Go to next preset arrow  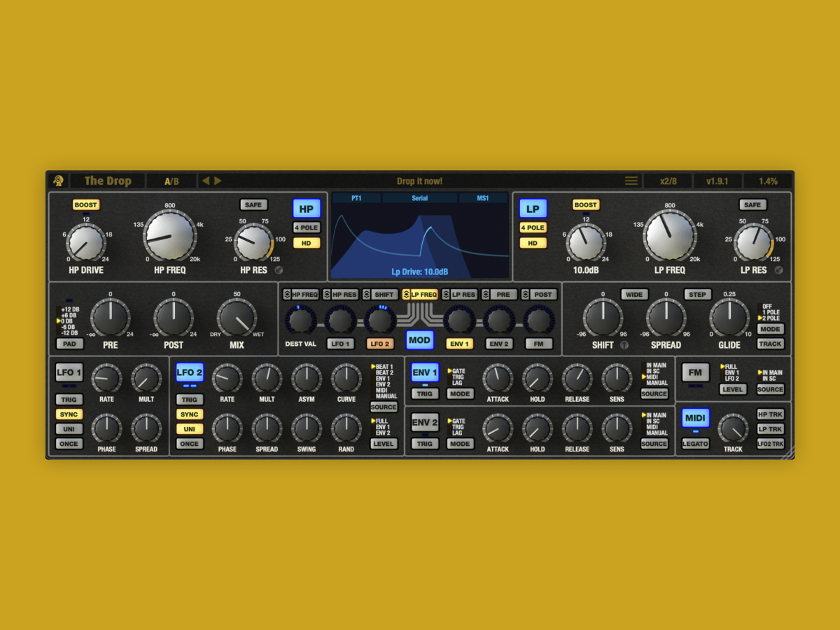coord(218,181)
